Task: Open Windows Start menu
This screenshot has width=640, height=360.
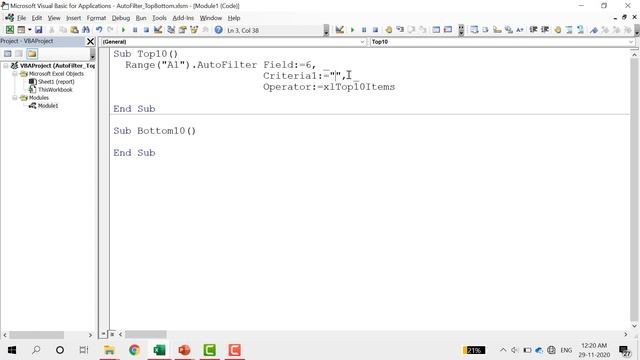Action: (x=12, y=350)
